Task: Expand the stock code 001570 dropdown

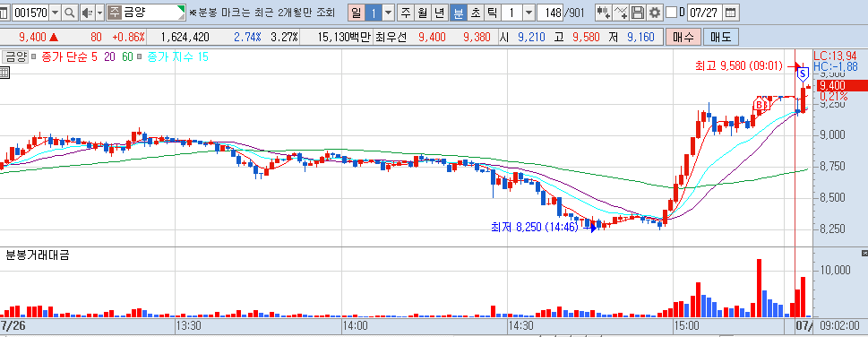Action: [x=56, y=13]
